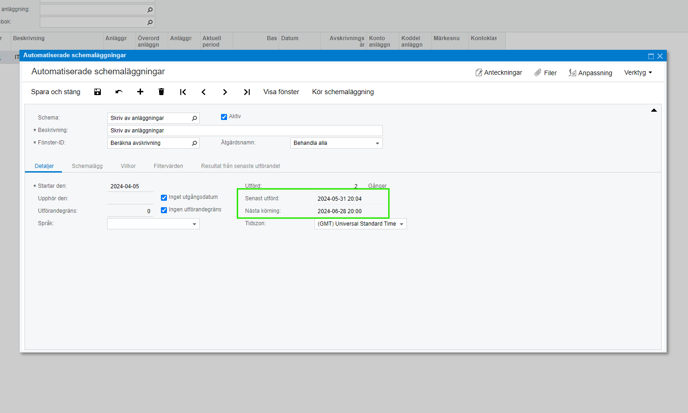The width and height of the screenshot is (688, 413).
Task: Click the Startar den date field
Action: (x=130, y=187)
